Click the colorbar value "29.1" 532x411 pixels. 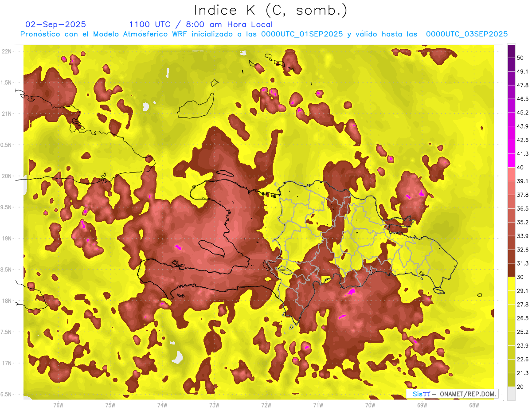tap(522, 290)
